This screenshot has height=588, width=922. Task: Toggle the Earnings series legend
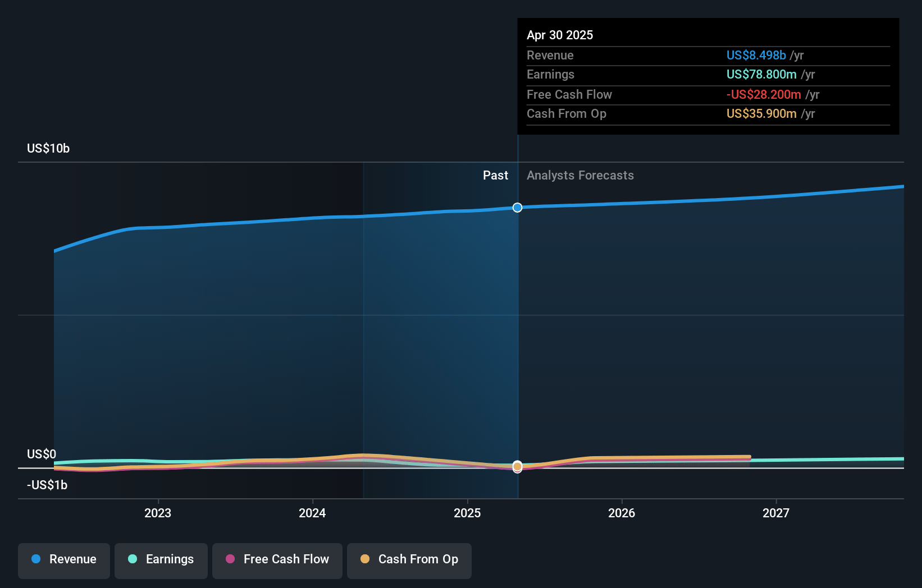point(161,561)
